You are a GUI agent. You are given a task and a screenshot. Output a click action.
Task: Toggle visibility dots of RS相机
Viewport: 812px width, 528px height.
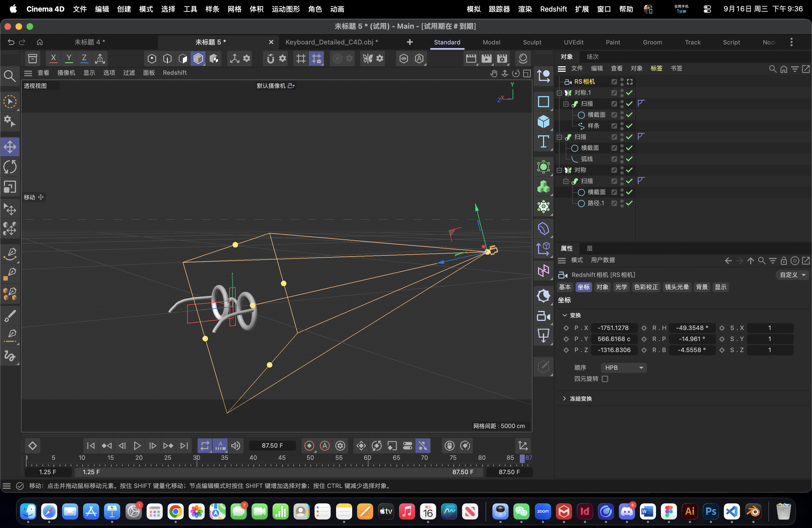[x=622, y=82]
